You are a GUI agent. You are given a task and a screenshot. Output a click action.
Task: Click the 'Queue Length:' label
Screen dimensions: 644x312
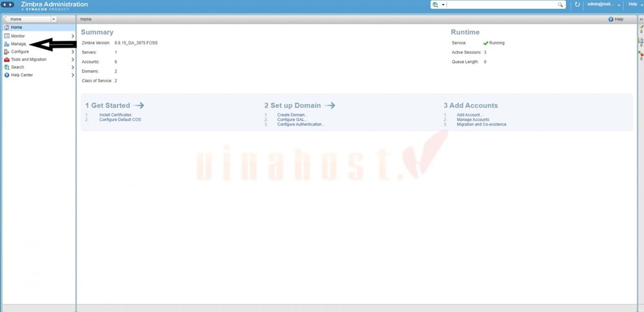[x=466, y=62]
